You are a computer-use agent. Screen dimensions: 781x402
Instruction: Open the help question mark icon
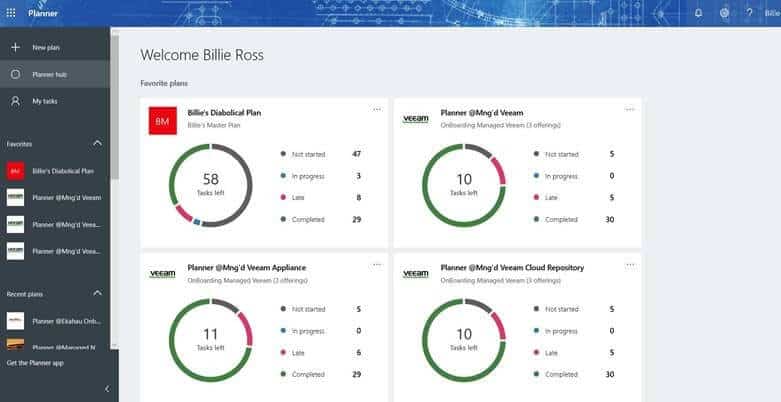click(x=749, y=13)
